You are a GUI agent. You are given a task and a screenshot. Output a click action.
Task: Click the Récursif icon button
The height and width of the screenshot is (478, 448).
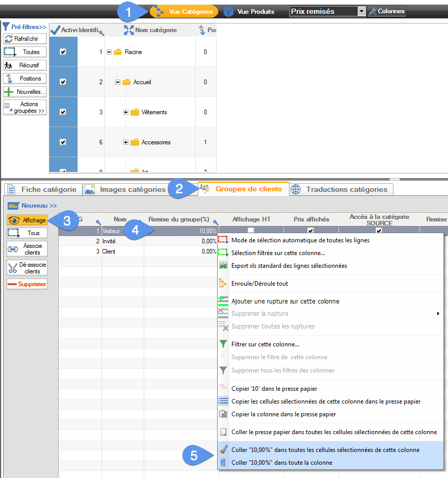pyautogui.click(x=25, y=65)
